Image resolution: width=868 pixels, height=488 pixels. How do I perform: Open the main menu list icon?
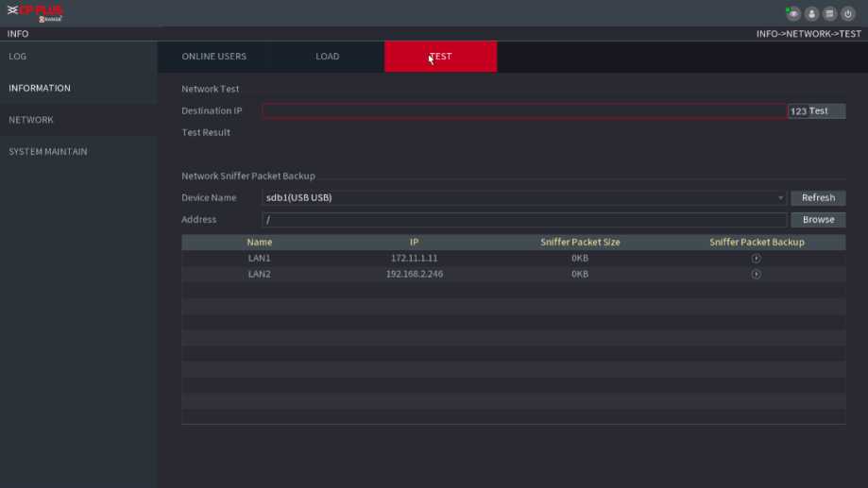(828, 14)
